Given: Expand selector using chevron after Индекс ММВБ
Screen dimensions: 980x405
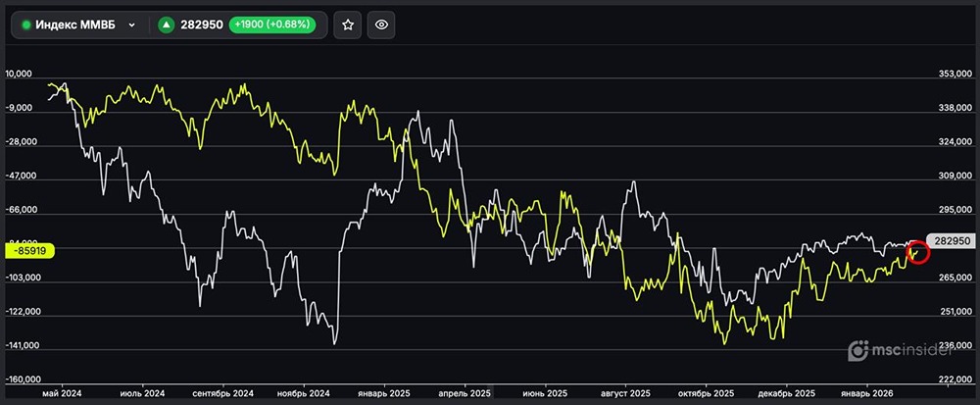Looking at the screenshot, I should [131, 25].
